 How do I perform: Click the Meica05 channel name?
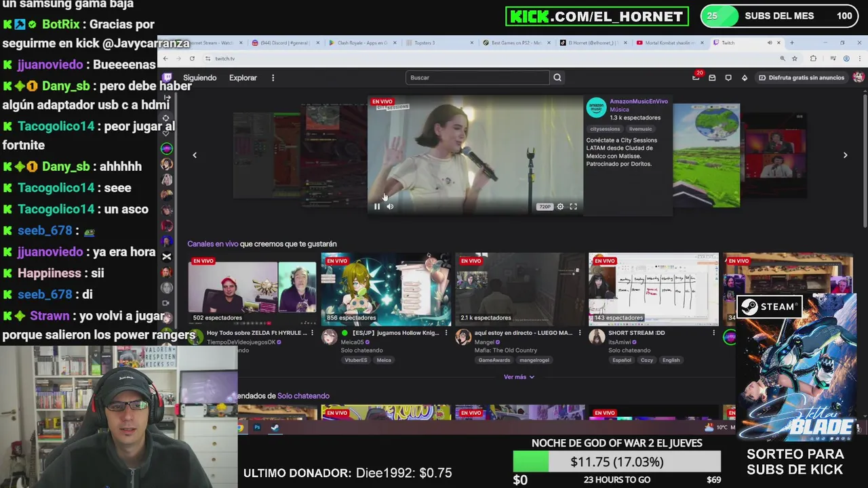(x=352, y=342)
